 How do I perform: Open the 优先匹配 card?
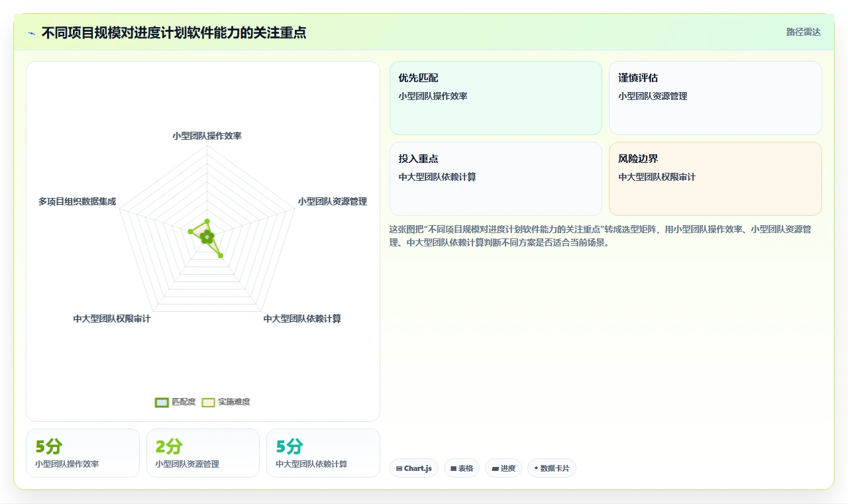click(x=496, y=98)
